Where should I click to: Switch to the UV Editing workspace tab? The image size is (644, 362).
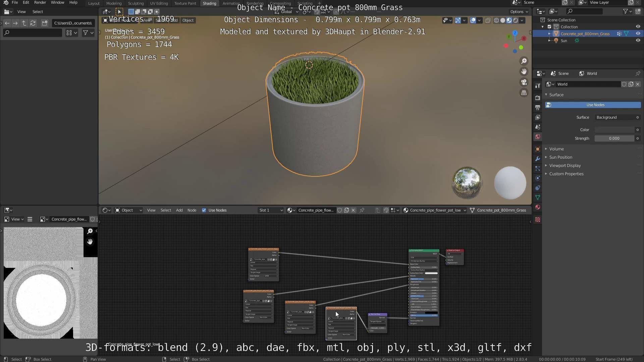[x=159, y=3]
